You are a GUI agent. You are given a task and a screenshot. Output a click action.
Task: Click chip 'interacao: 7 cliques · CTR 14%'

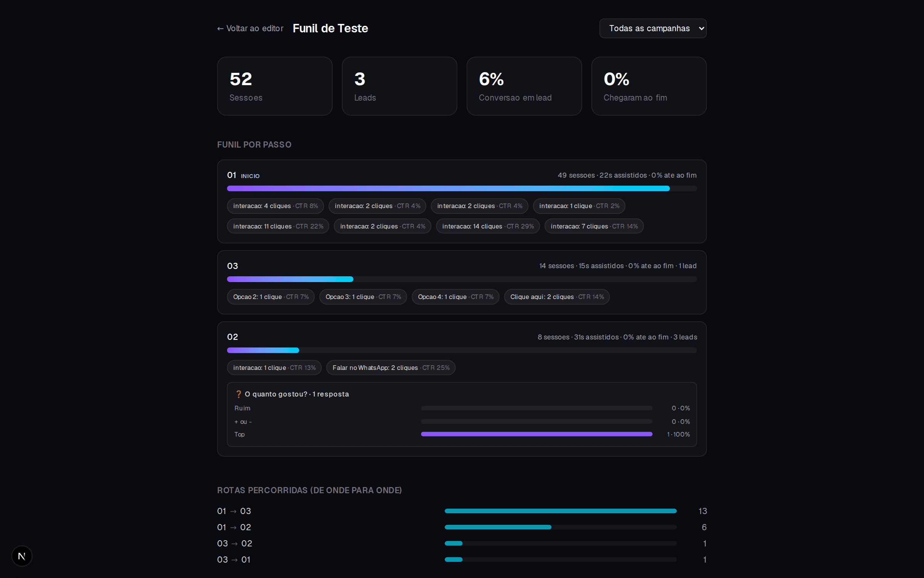(594, 226)
